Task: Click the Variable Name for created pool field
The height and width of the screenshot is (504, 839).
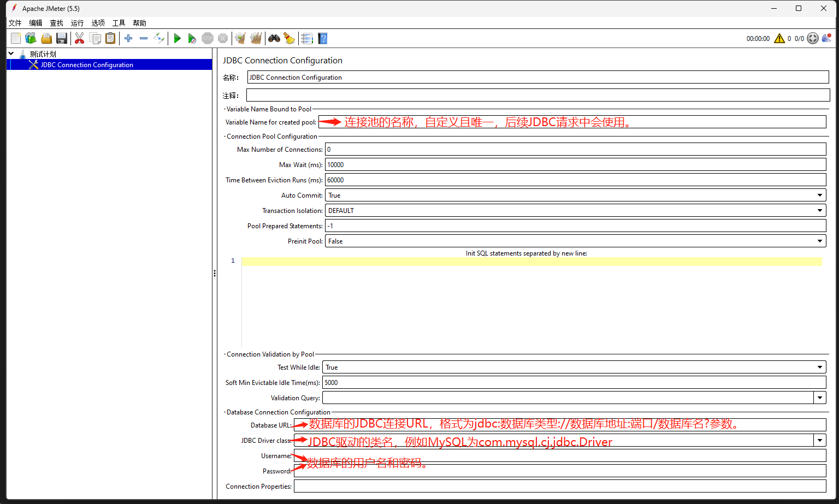Action: [x=572, y=122]
